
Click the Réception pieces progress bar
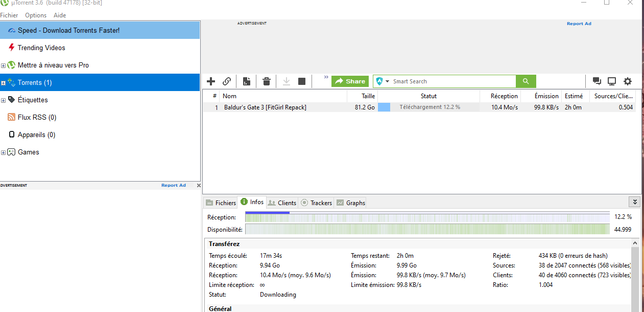coord(427,217)
